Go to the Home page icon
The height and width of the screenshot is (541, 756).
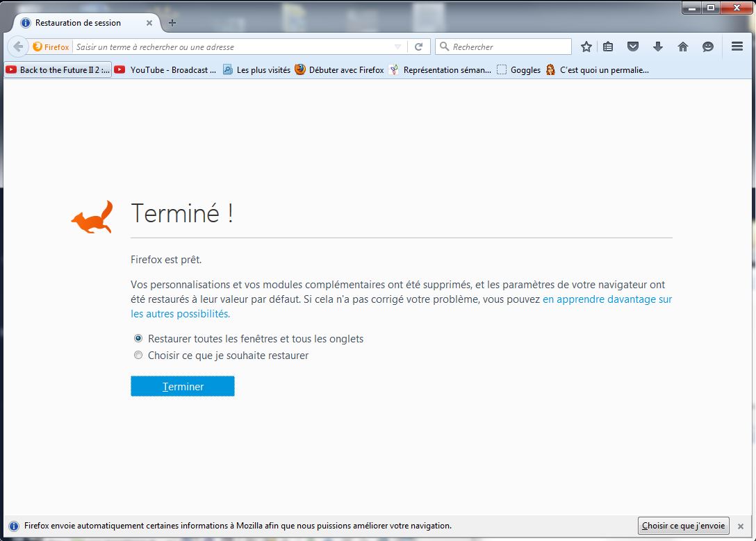(682, 47)
